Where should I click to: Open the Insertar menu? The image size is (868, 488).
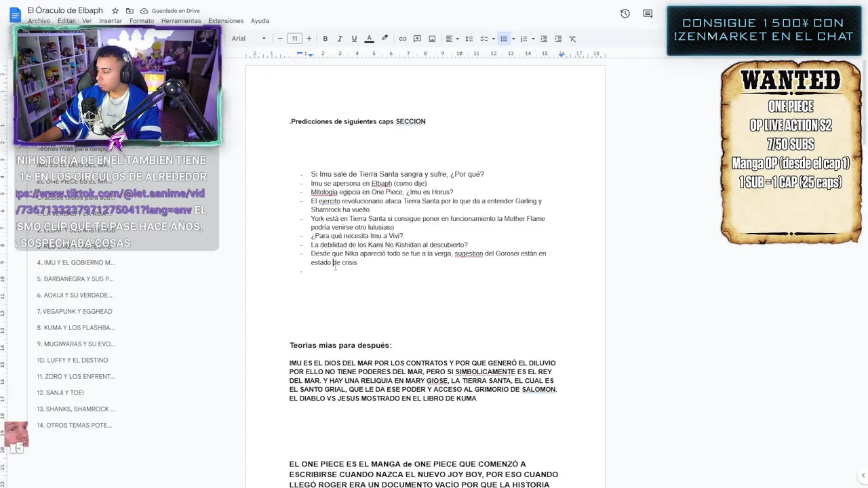coord(111,21)
